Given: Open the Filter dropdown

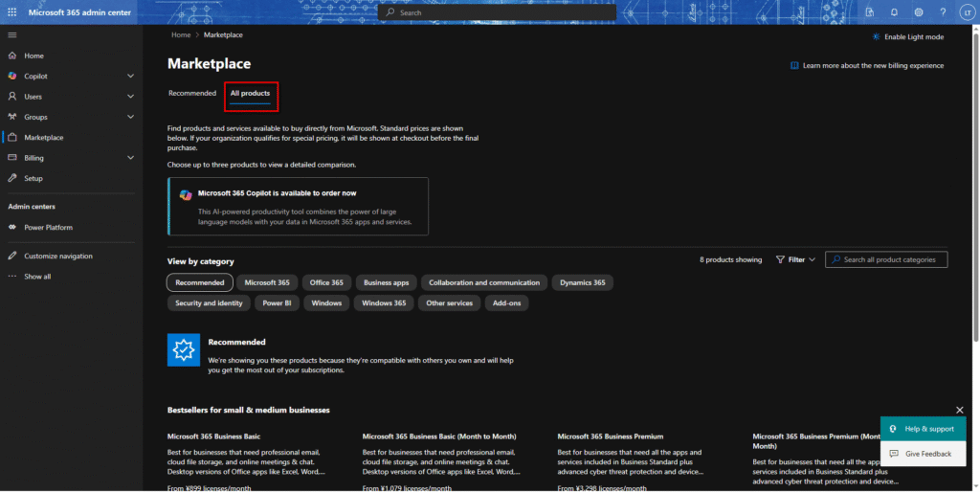Looking at the screenshot, I should [x=795, y=259].
